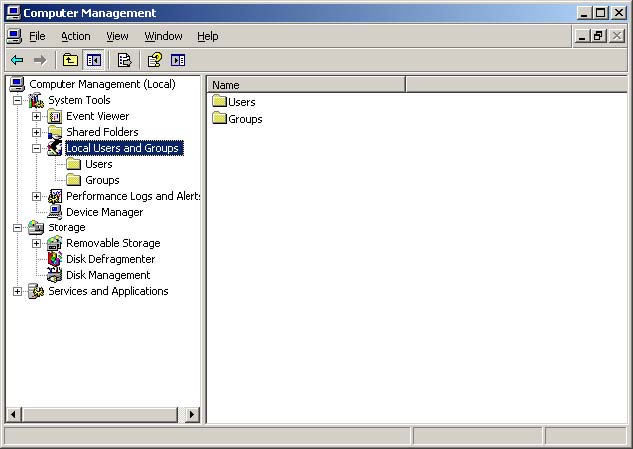Toggle Show/Hide Console Tree toolbar button
Viewport: 633px width, 449px height.
point(94,61)
